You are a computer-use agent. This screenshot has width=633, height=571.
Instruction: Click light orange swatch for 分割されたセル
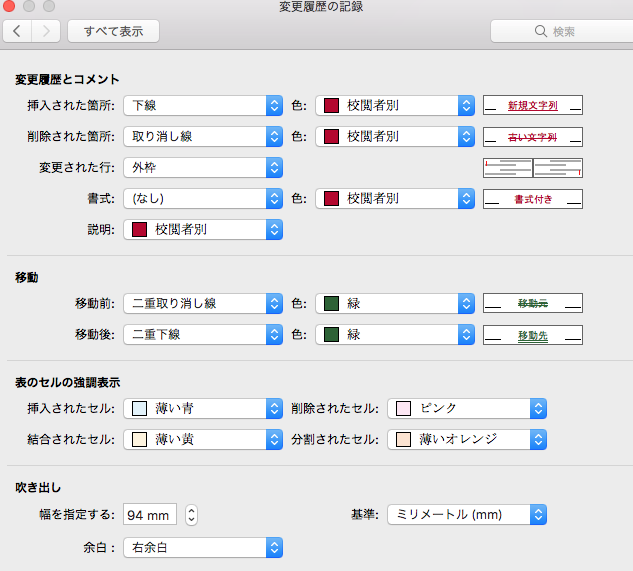tap(403, 439)
